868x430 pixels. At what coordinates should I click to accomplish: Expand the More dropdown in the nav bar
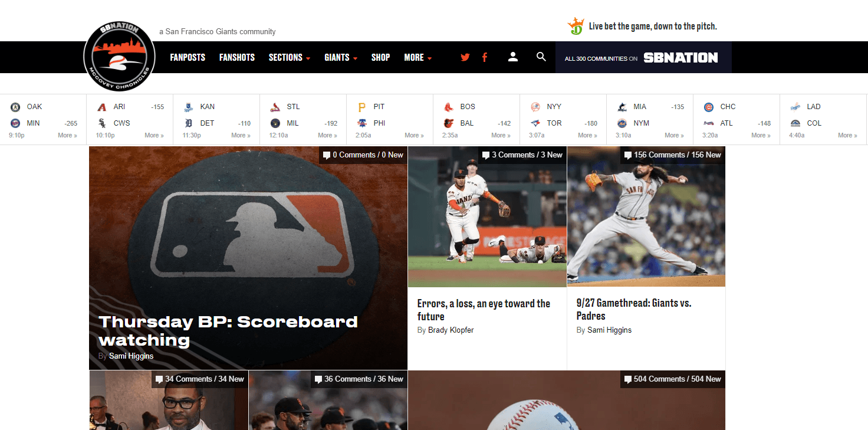(418, 57)
